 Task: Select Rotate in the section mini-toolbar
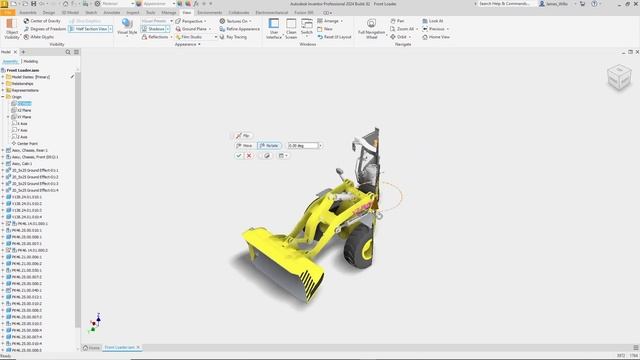(269, 146)
